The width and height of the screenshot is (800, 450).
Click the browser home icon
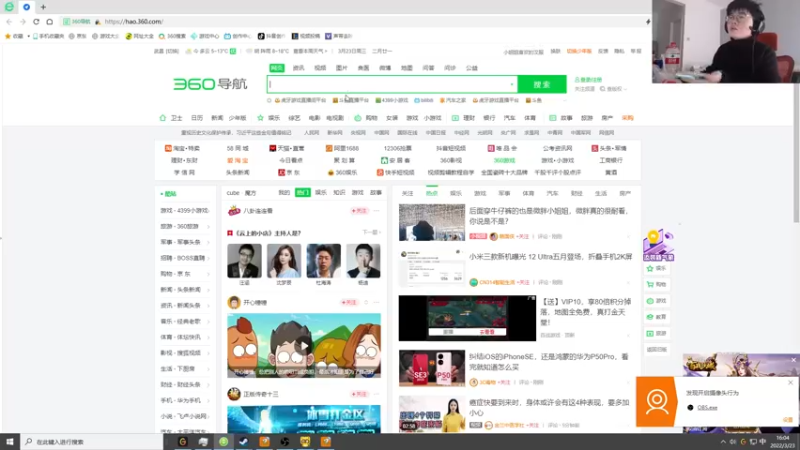49,21
